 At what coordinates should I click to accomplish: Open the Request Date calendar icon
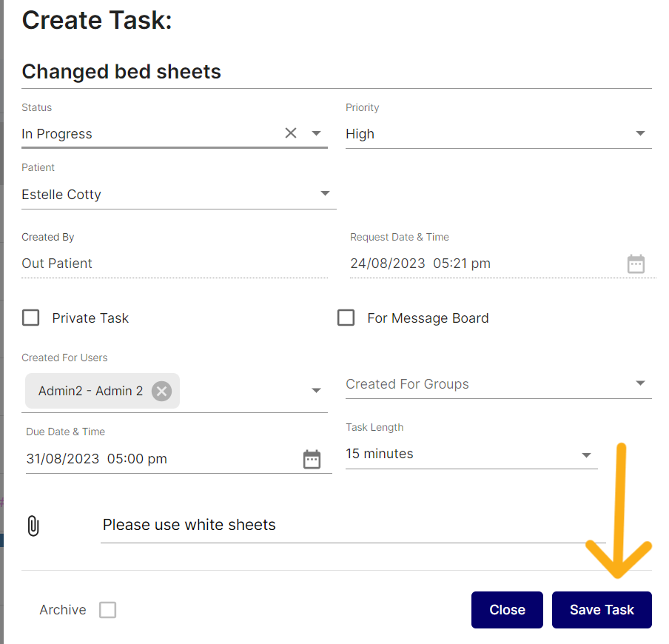tap(636, 264)
